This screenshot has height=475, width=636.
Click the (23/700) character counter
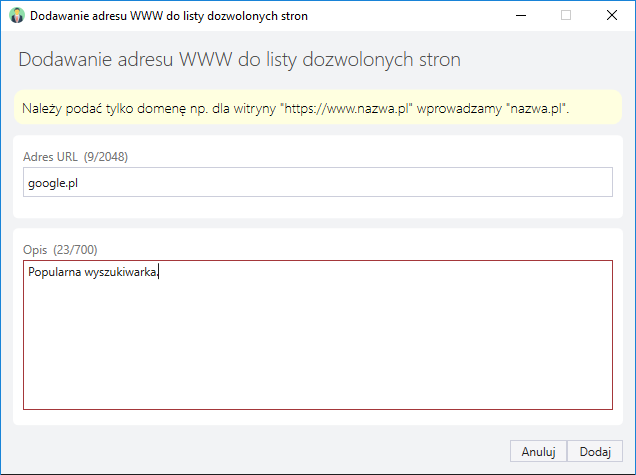(75, 249)
